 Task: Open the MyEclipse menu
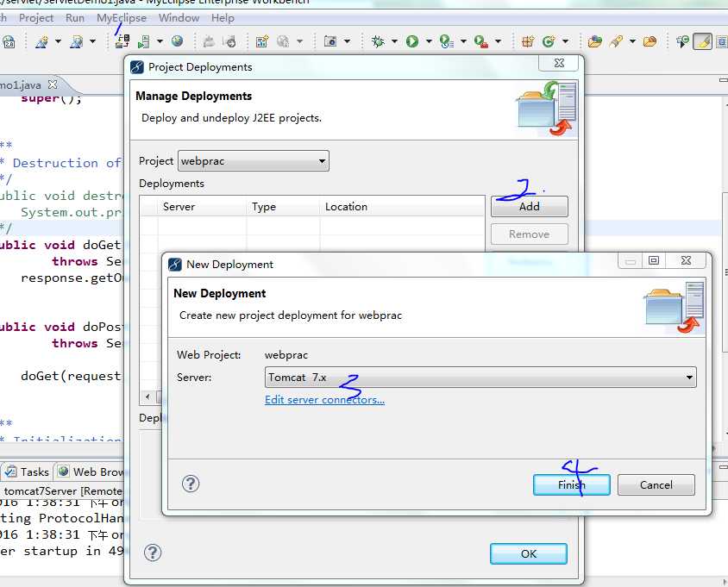(x=122, y=18)
